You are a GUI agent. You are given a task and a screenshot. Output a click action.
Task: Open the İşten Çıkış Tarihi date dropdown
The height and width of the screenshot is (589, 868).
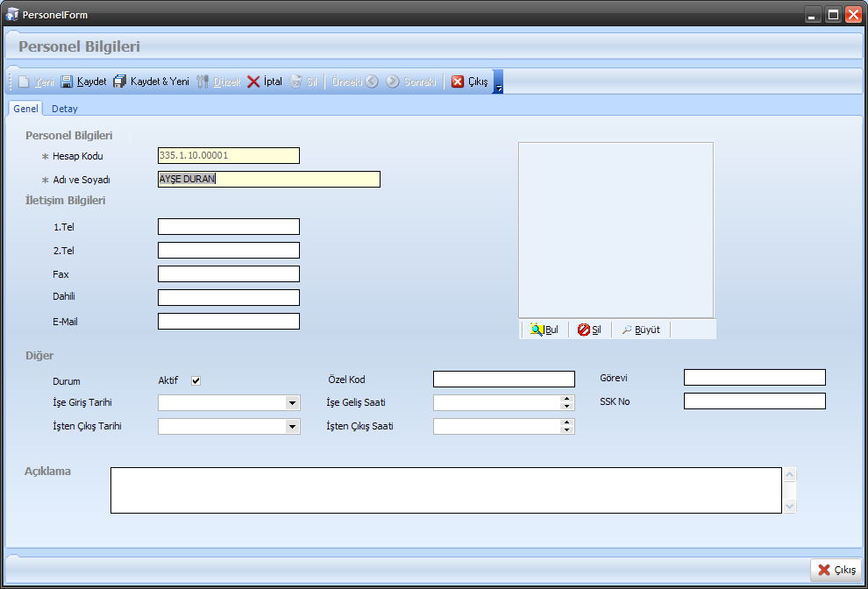coord(292,427)
